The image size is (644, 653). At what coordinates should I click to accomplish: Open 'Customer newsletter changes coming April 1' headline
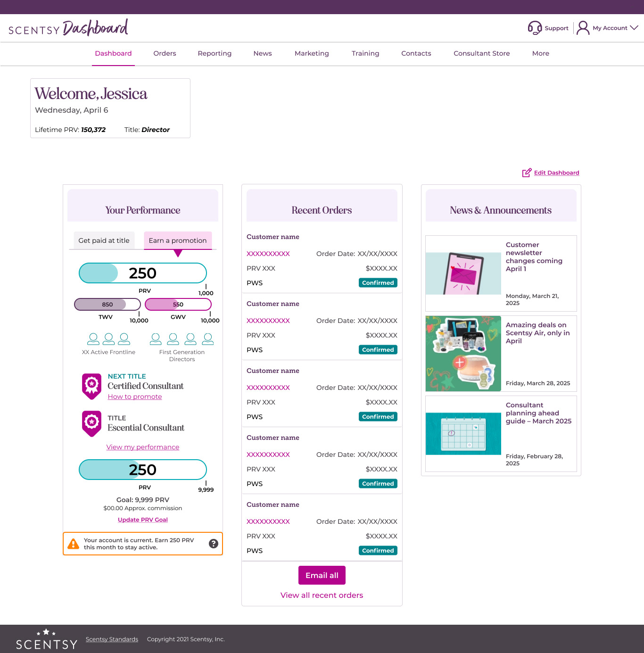pos(534,257)
